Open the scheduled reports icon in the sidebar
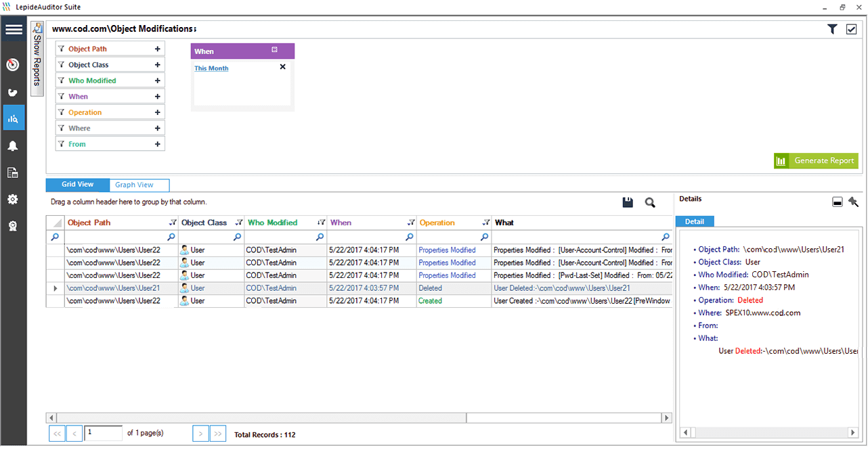 pos(13,172)
